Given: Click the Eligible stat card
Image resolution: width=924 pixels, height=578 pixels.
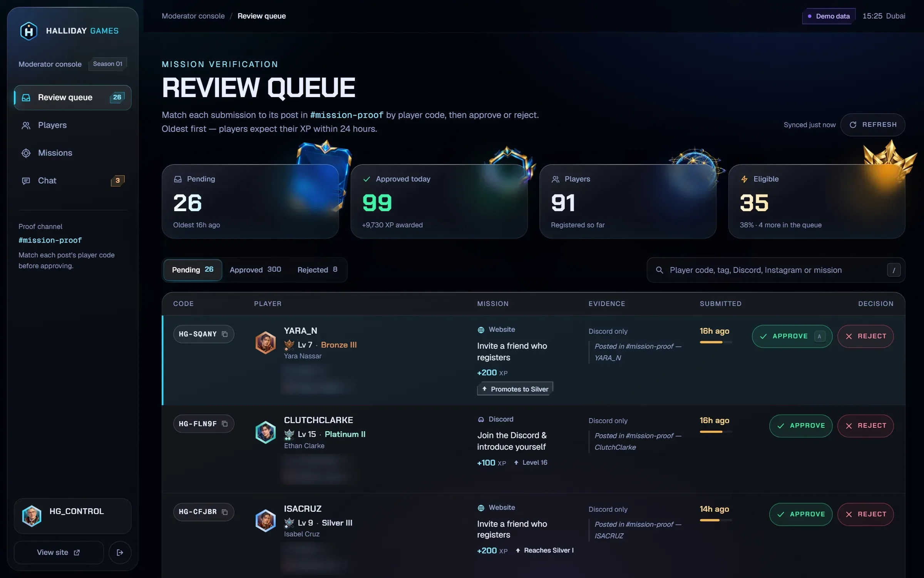Looking at the screenshot, I should coord(817,202).
